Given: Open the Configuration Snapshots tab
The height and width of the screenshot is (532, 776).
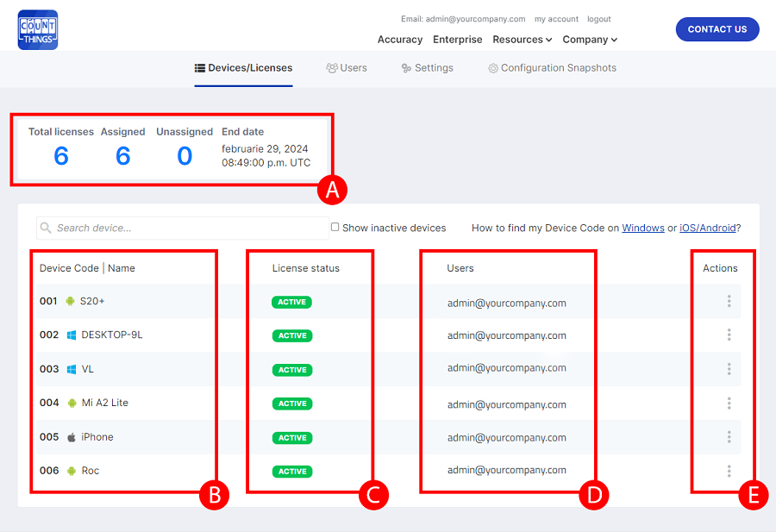Looking at the screenshot, I should click(552, 68).
